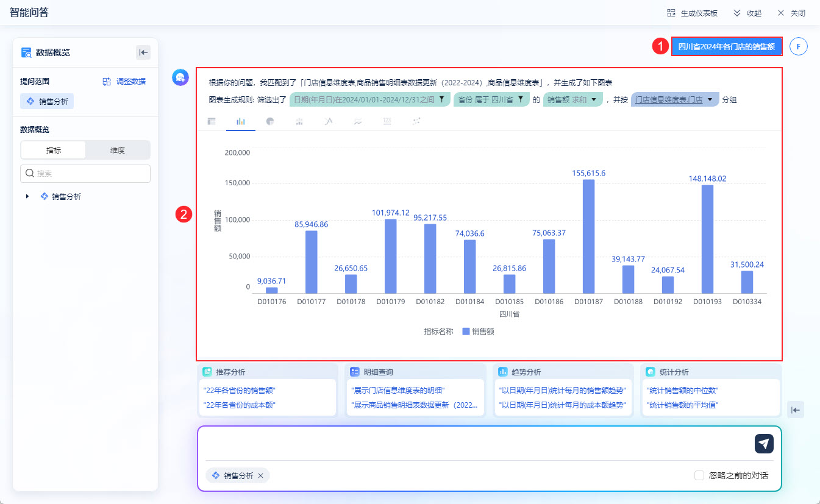Image resolution: width=820 pixels, height=504 pixels.
Task: Click the 148,148.02 data label
Action: tap(708, 179)
